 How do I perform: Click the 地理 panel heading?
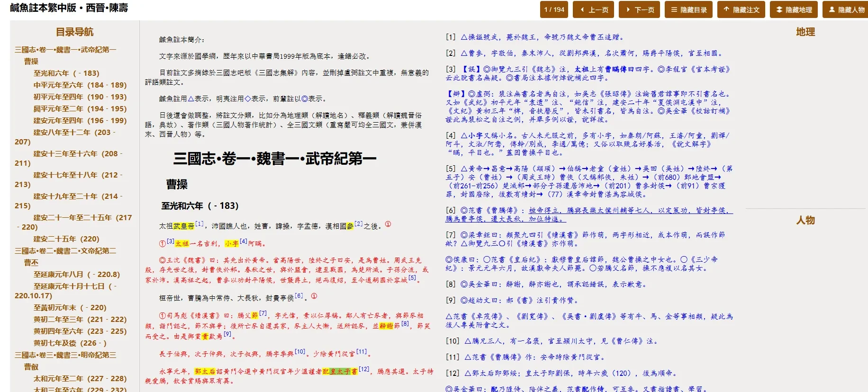[805, 32]
